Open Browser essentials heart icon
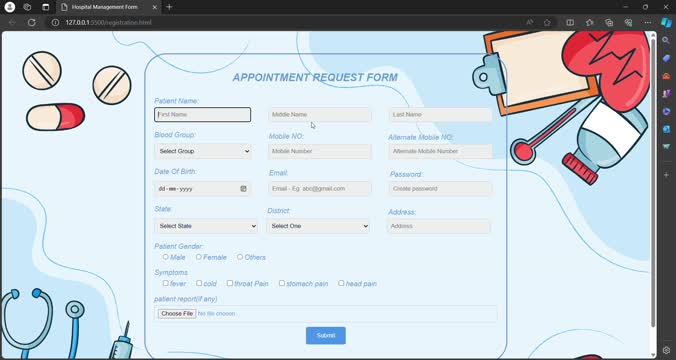The width and height of the screenshot is (676, 360). pos(628,22)
